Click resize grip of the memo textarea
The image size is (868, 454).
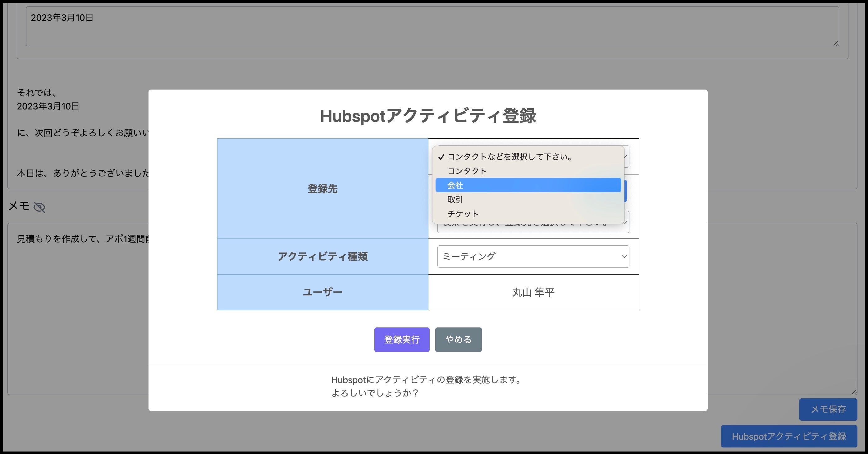tap(854, 392)
